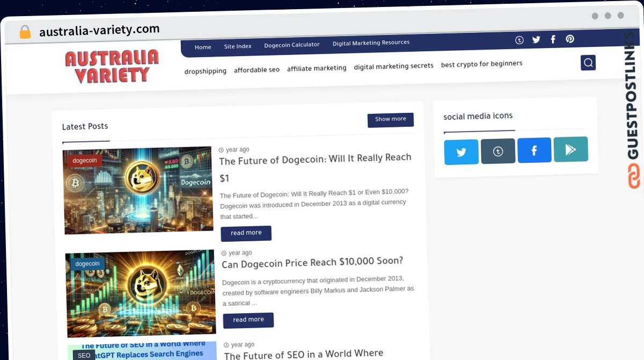The height and width of the screenshot is (360, 644).
Task: Click the australia-variety.com address bar
Action: (x=99, y=30)
